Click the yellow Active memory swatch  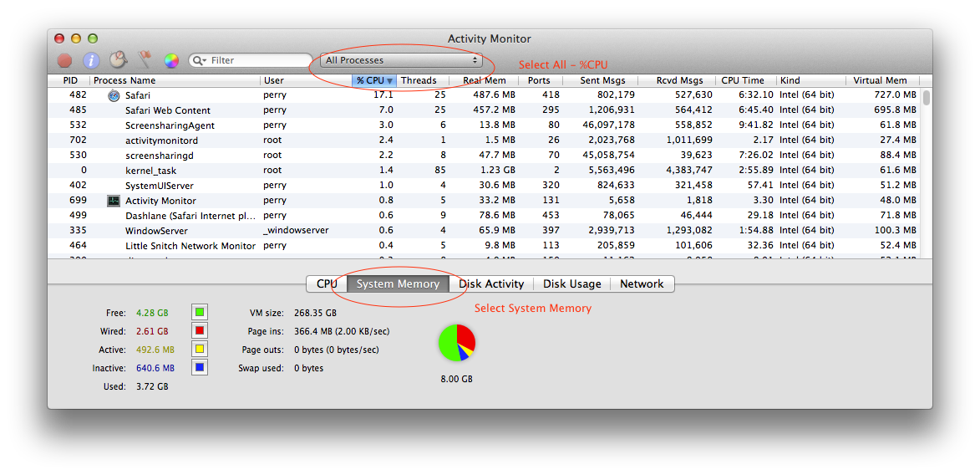click(200, 350)
